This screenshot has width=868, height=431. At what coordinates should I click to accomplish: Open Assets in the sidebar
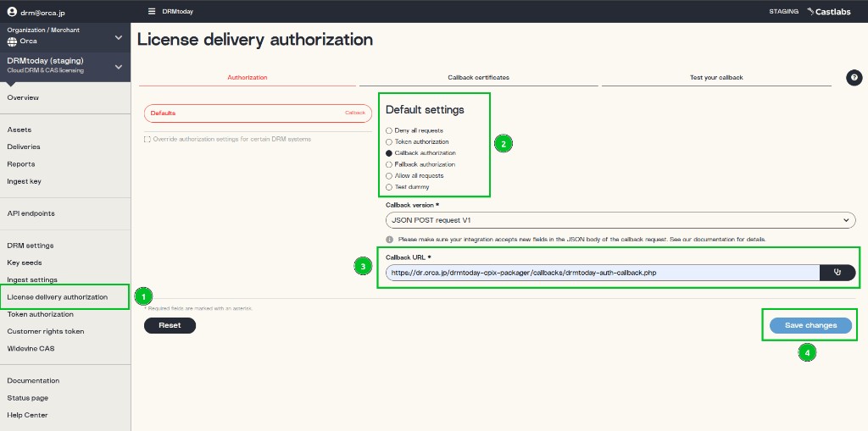19,130
